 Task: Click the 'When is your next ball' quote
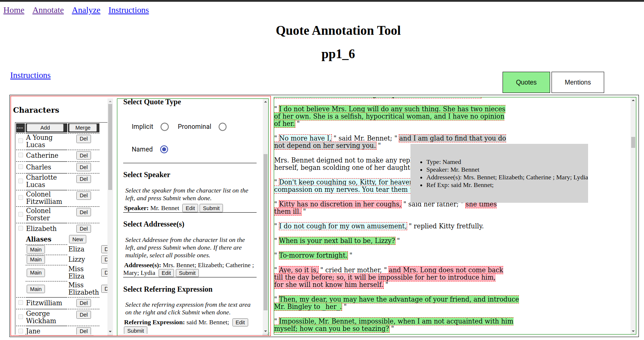click(337, 241)
